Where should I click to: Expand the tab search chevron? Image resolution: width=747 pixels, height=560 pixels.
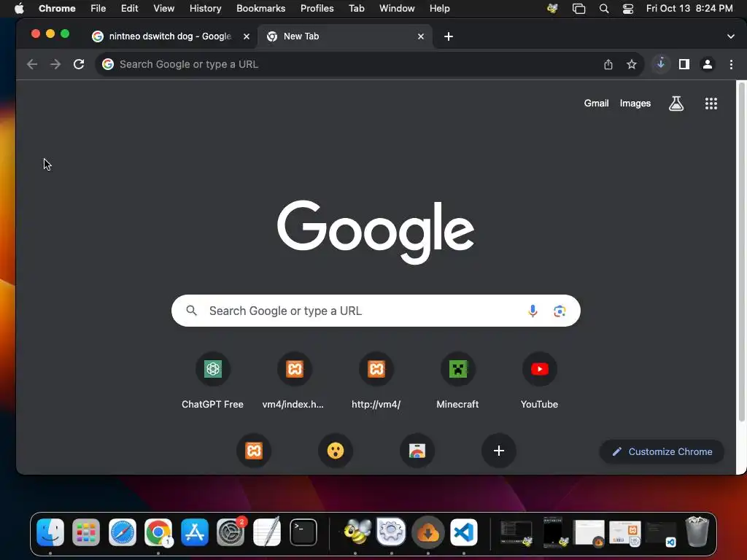click(731, 36)
